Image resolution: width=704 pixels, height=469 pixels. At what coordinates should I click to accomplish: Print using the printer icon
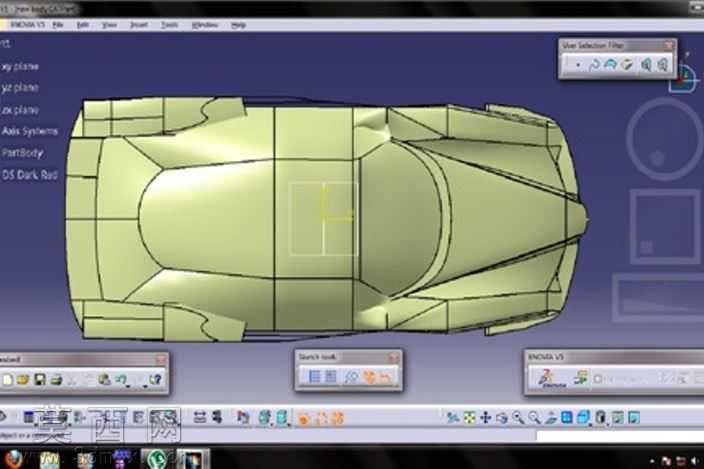click(x=56, y=380)
